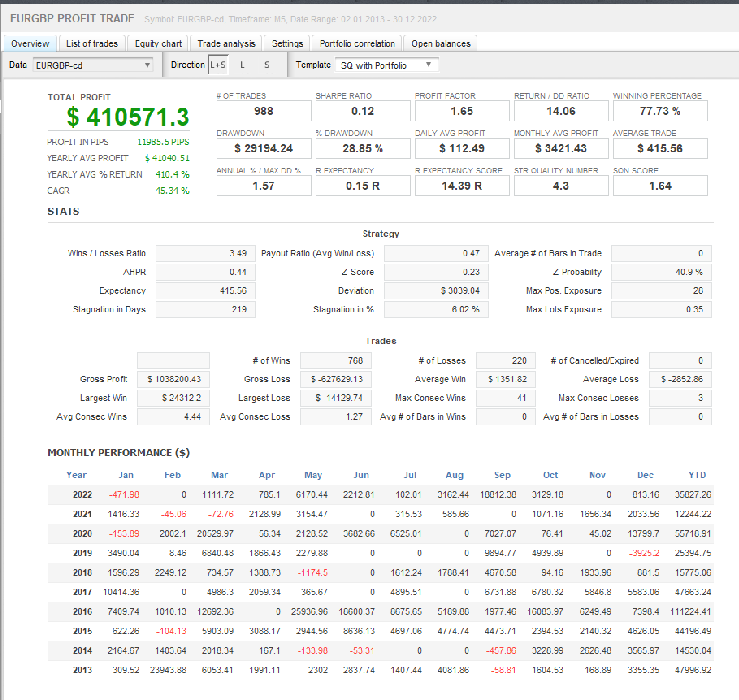The width and height of the screenshot is (739, 700).
Task: Click the Winning Percentage 77.73 % box
Action: pos(660,111)
